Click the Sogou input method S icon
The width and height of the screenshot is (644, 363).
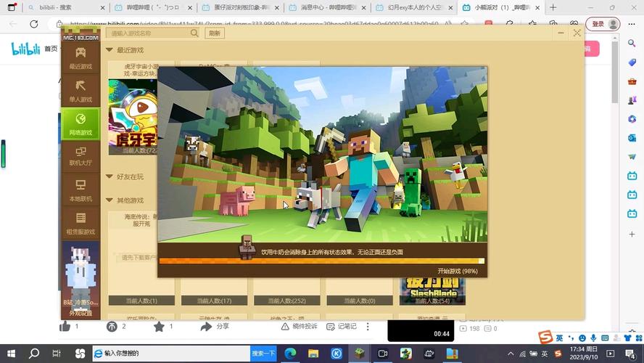point(545,338)
